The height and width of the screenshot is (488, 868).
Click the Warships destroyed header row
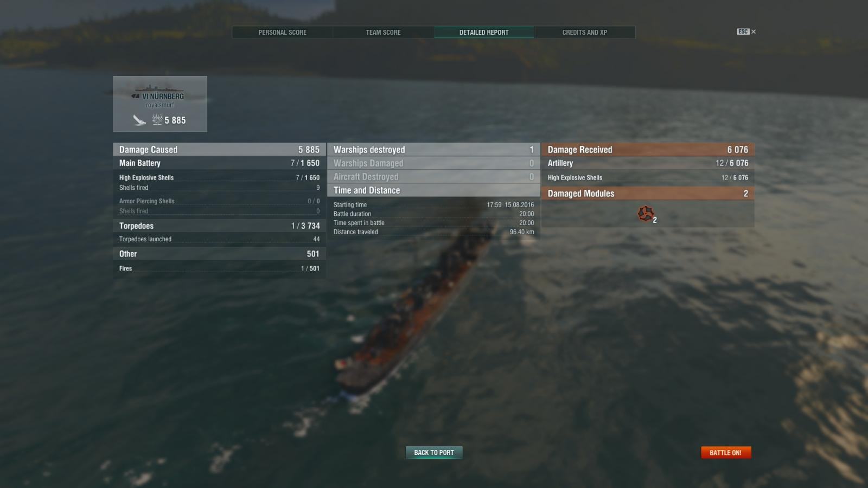(433, 150)
